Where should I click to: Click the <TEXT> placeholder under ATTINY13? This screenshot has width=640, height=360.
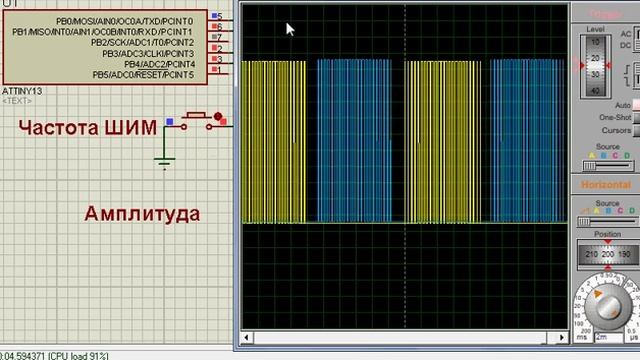[x=17, y=100]
